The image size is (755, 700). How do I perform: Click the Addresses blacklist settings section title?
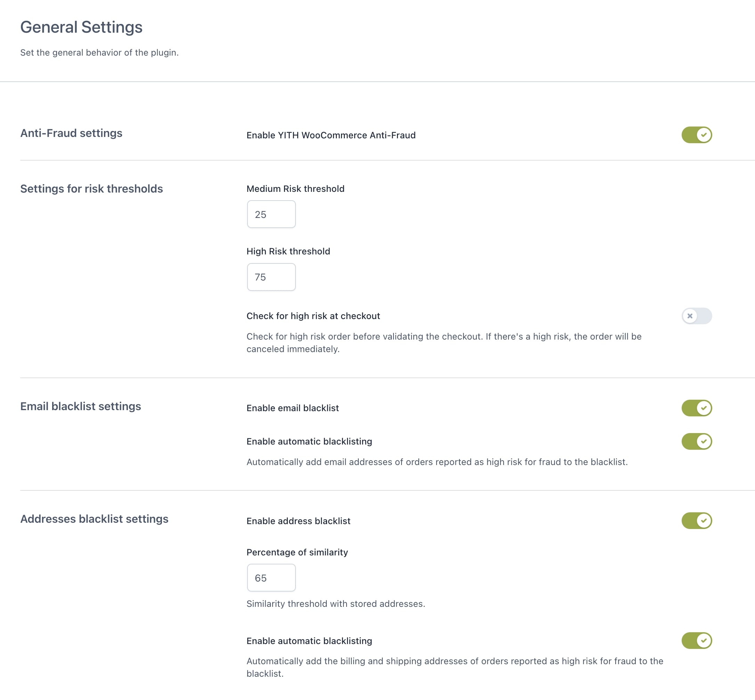tap(94, 519)
